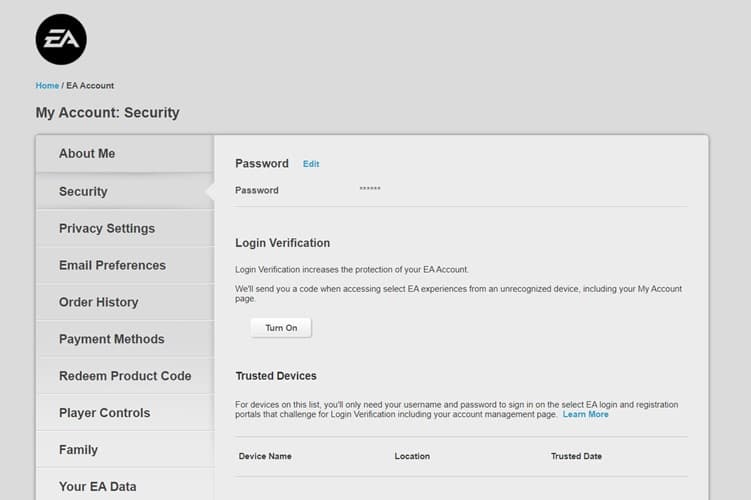Click the EA Account breadcrumb

[x=90, y=86]
